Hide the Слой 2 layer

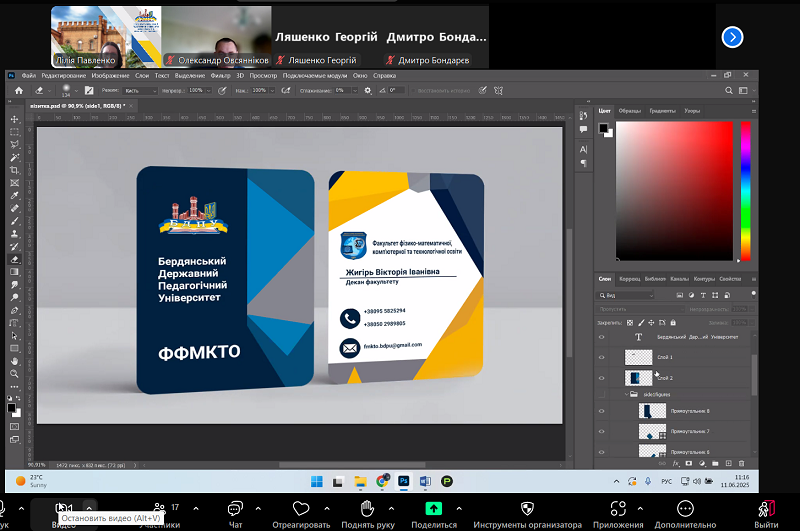(x=601, y=378)
